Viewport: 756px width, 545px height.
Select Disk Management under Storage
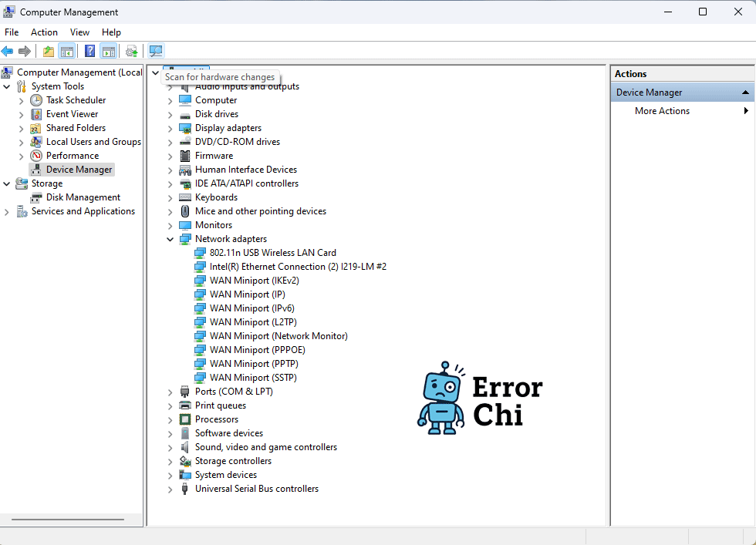point(83,197)
